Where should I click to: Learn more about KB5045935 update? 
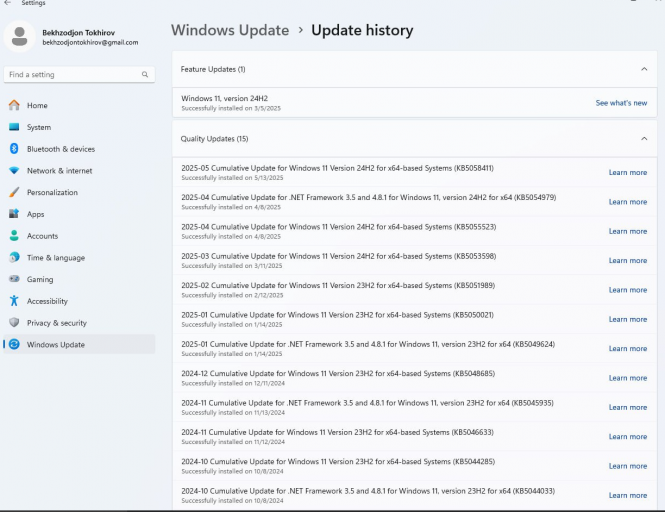click(628, 407)
